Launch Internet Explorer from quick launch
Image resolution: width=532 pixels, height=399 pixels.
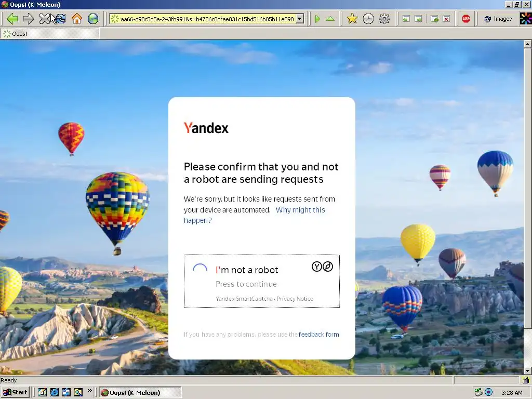point(54,392)
